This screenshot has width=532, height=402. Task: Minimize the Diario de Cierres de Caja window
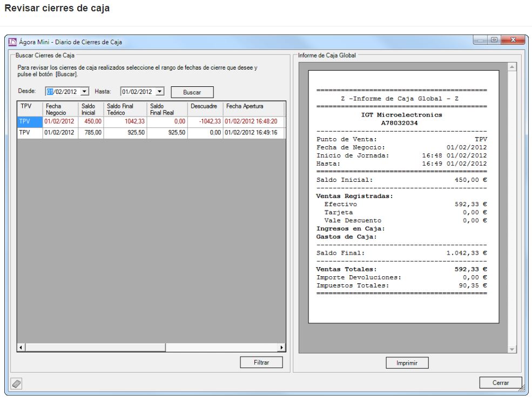pyautogui.click(x=481, y=40)
